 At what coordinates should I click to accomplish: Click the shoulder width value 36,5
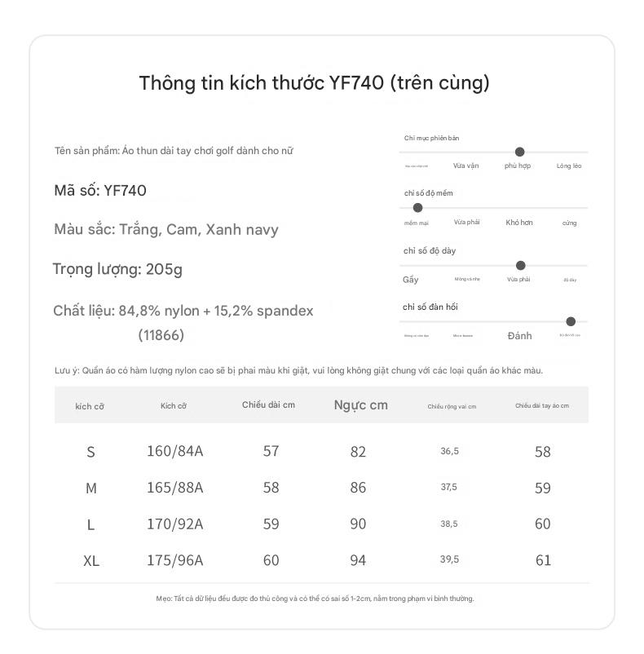(449, 451)
